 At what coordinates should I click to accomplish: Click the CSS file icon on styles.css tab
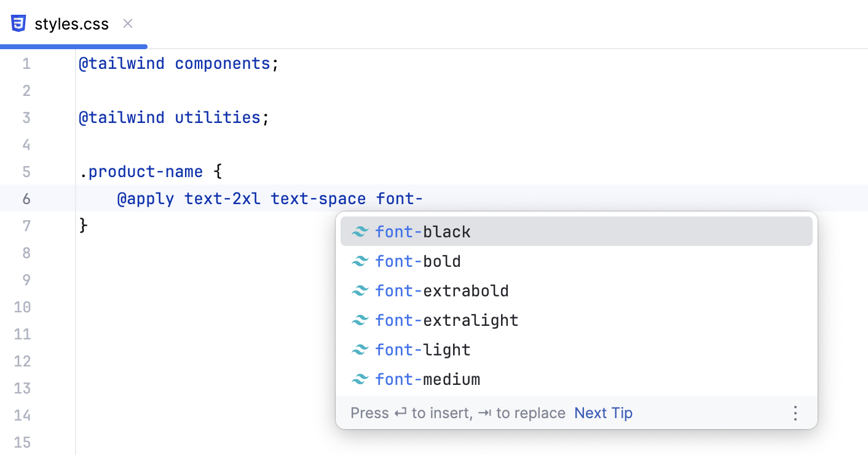click(19, 24)
